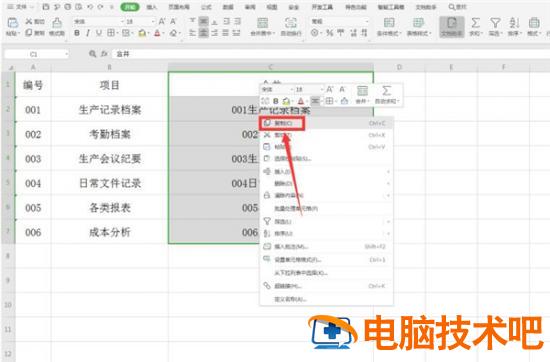Toggle align left in the ribbon
This screenshot has width=550, height=362.
(192, 33)
